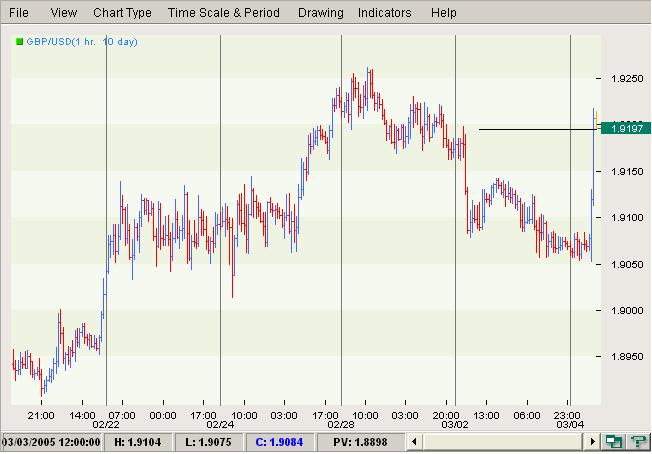This screenshot has width=652, height=454.
Task: Click the 00:00 time axis label
Action: 163,416
